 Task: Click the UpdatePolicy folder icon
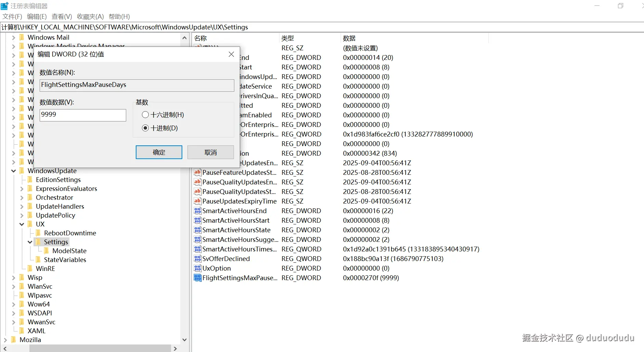click(x=30, y=215)
